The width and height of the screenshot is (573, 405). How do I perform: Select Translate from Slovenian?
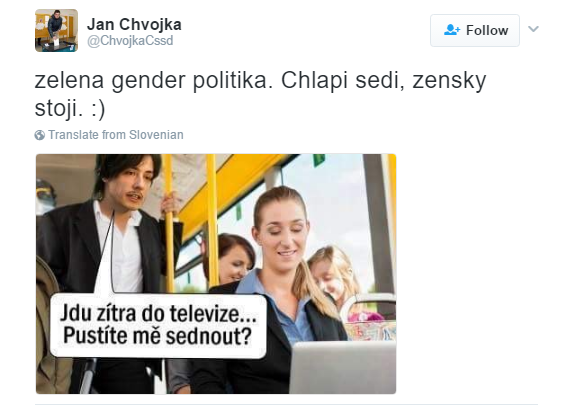click(116, 135)
